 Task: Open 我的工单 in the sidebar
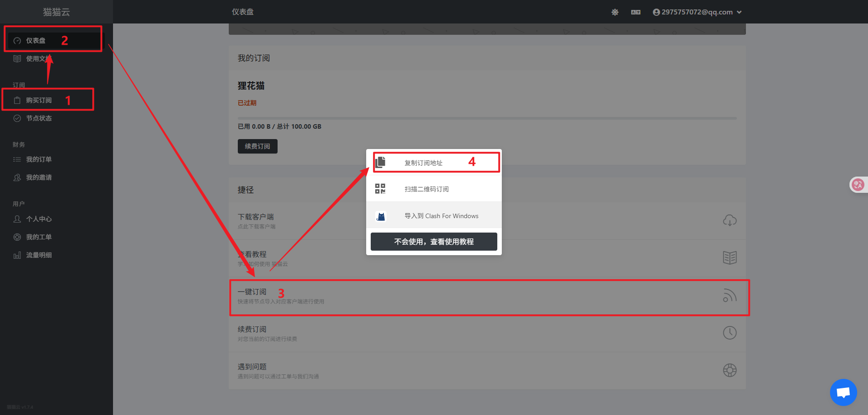point(38,237)
